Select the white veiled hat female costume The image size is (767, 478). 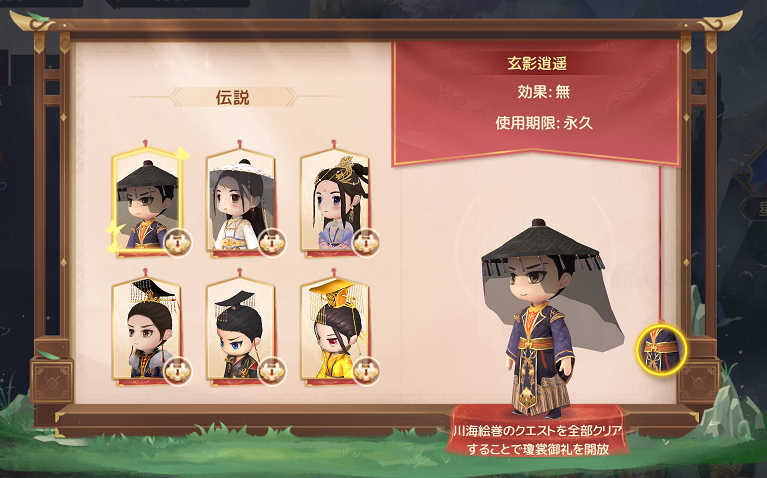click(x=241, y=200)
